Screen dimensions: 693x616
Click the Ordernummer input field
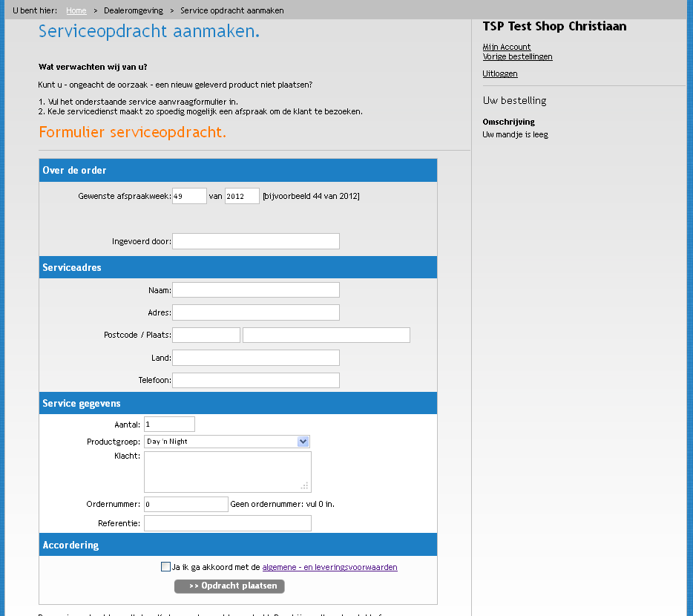tap(185, 505)
